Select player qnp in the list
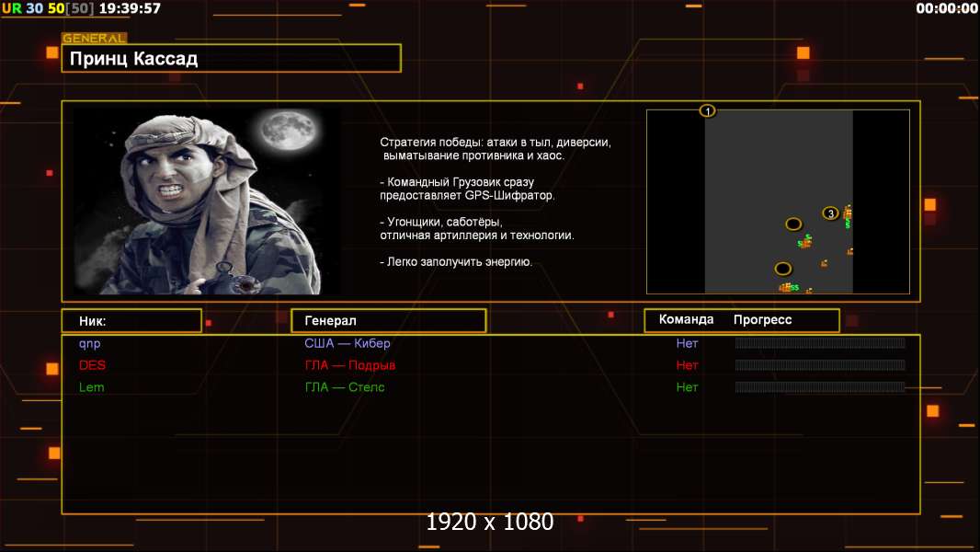The image size is (980, 552). (89, 343)
